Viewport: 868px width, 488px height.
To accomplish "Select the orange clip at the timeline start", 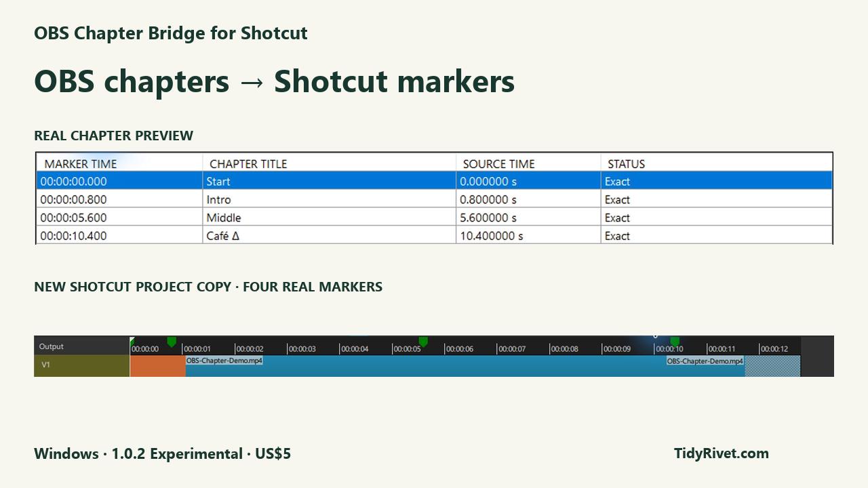I will [x=157, y=366].
